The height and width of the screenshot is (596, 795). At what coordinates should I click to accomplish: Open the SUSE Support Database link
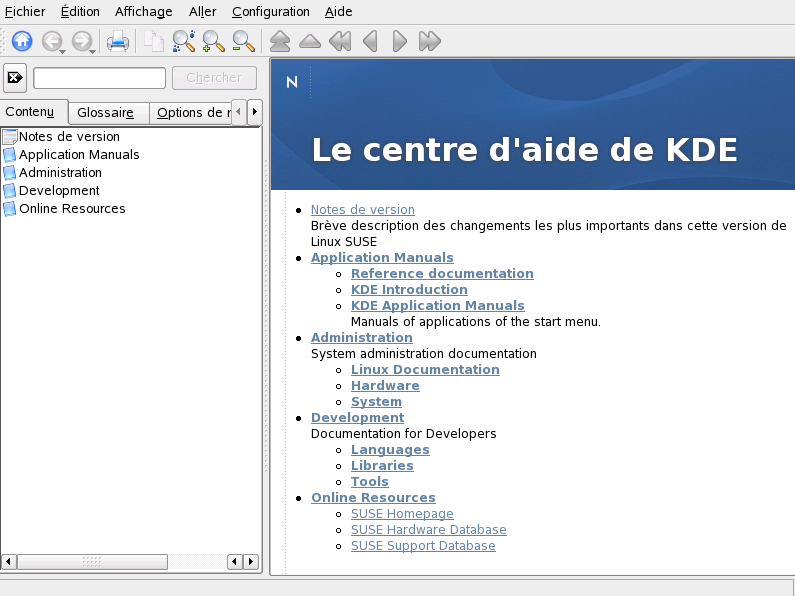[423, 546]
